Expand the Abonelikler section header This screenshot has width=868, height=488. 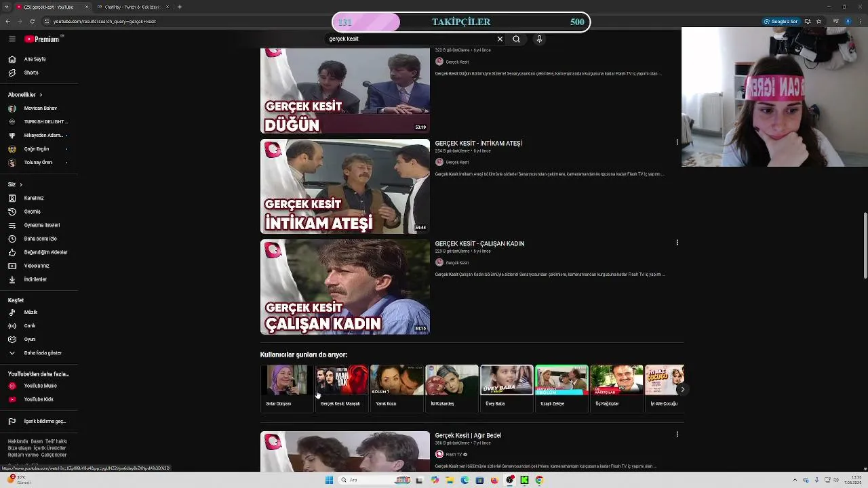[x=25, y=95]
